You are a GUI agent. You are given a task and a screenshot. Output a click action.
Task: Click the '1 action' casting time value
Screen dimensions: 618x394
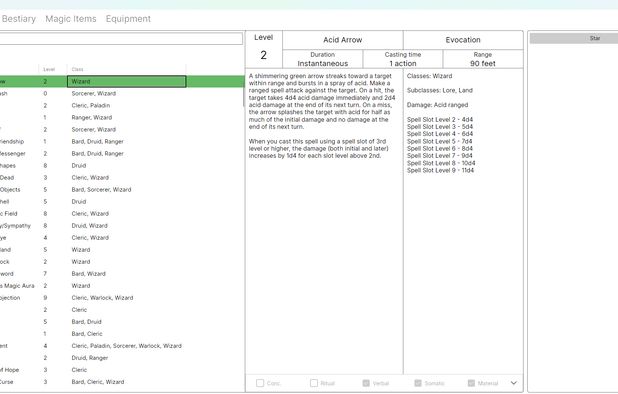[403, 63]
